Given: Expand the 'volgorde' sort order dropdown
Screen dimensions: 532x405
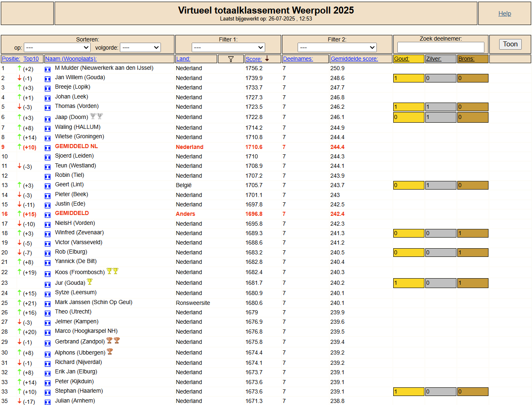Looking at the screenshot, I should pos(140,48).
